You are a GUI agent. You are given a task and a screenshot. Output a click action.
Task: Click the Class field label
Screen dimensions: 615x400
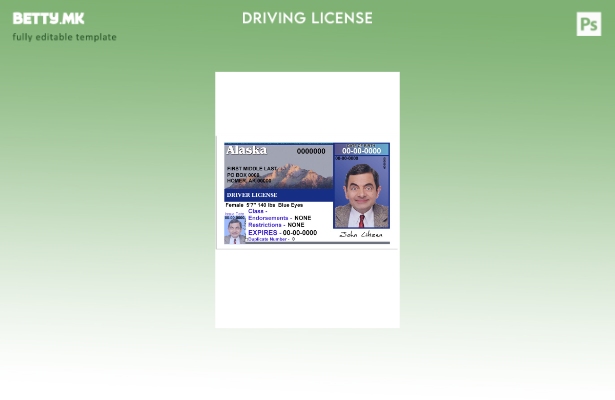point(257,211)
